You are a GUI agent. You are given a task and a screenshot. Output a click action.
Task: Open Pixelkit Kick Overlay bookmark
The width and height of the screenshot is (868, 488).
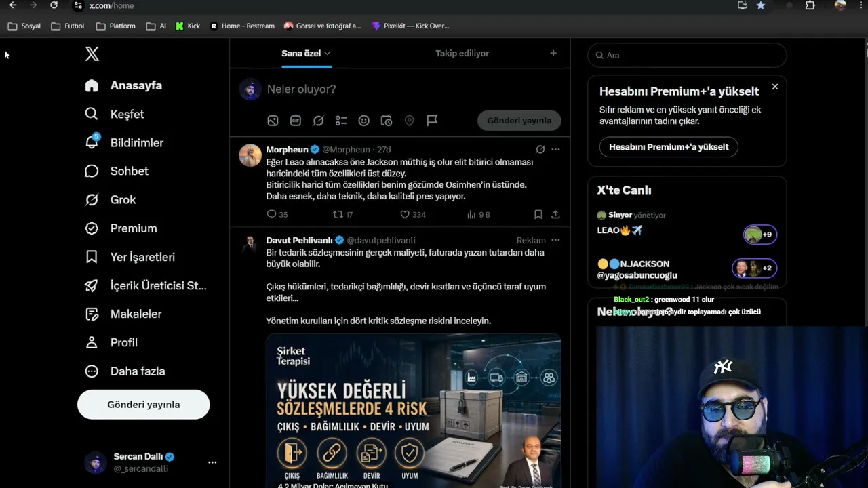tap(410, 26)
